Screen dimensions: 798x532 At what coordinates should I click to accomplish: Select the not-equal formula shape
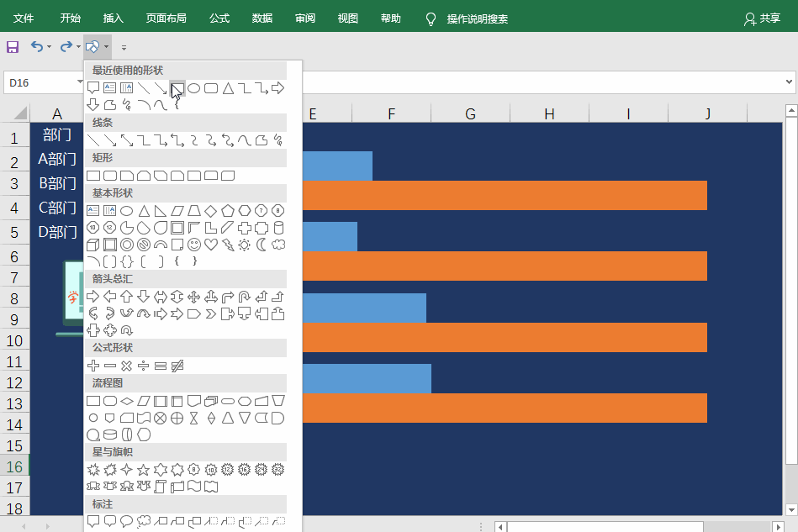coord(177,366)
